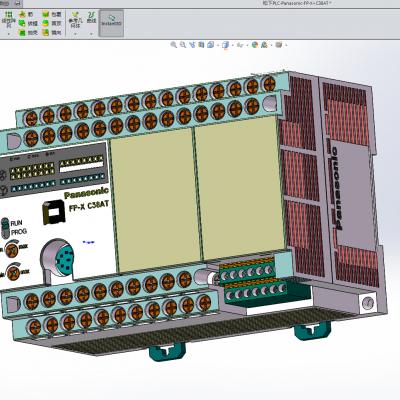Expand the Hide/Show Items dropdown arrow

tap(248, 45)
